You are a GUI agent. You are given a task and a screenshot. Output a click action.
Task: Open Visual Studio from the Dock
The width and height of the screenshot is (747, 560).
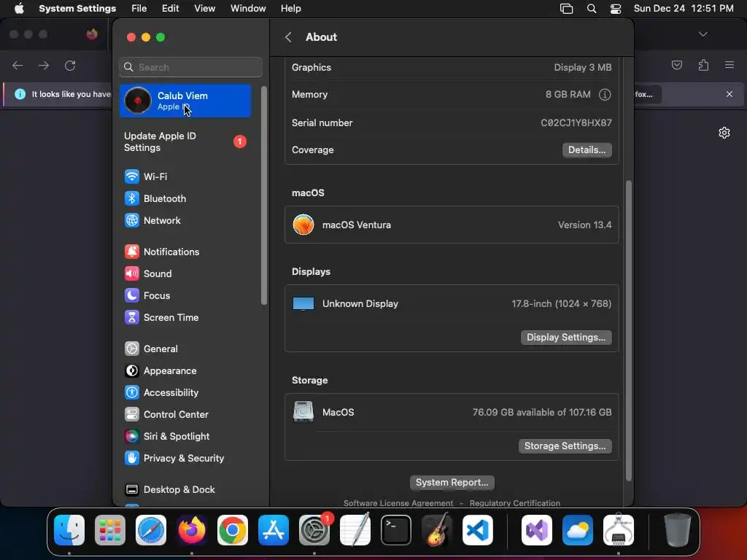(x=537, y=530)
